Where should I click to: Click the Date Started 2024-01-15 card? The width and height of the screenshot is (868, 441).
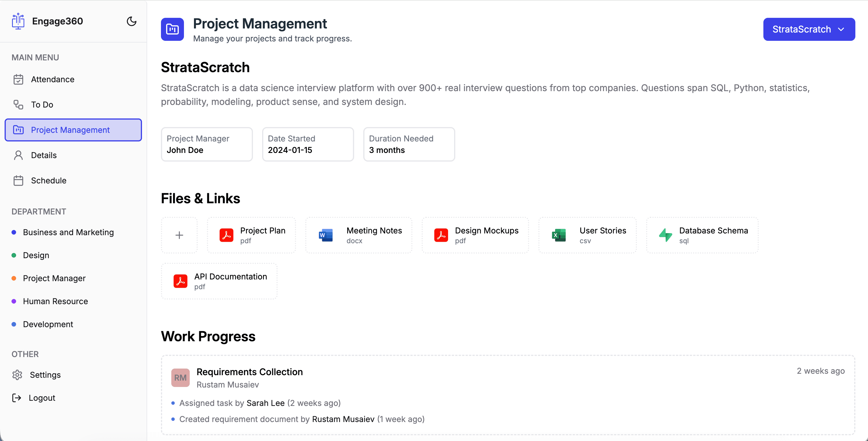point(308,144)
